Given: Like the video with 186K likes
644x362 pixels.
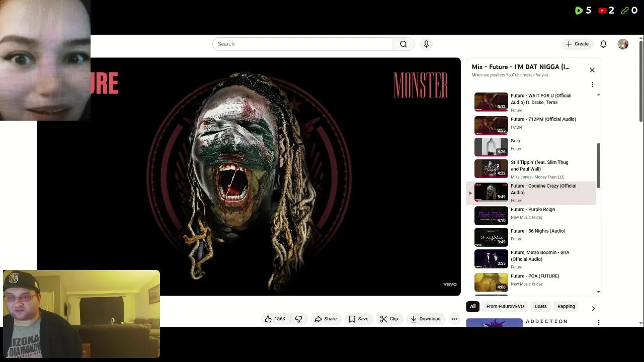Looking at the screenshot, I should tap(276, 319).
